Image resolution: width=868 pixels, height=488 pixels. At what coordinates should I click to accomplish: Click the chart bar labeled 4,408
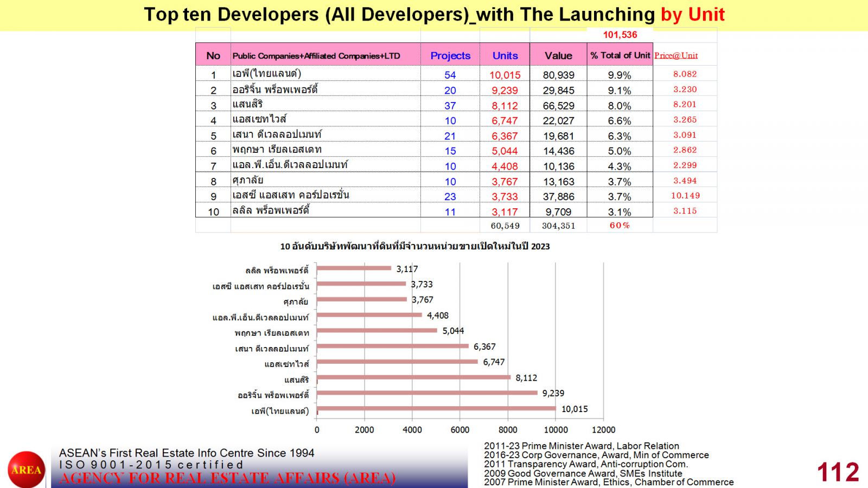pos(369,315)
